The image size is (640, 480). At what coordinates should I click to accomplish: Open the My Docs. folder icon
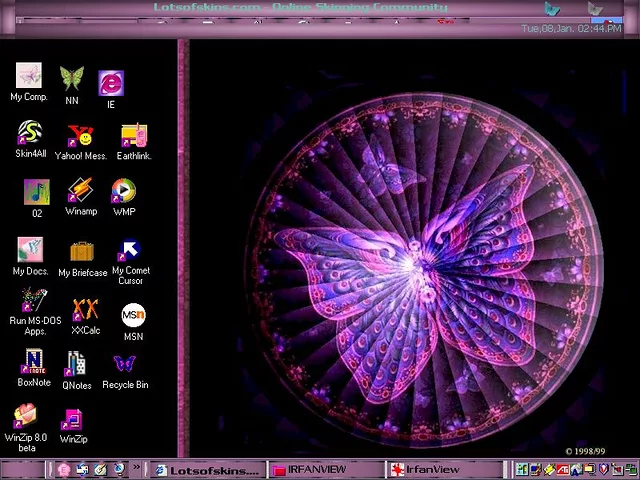click(x=30, y=250)
